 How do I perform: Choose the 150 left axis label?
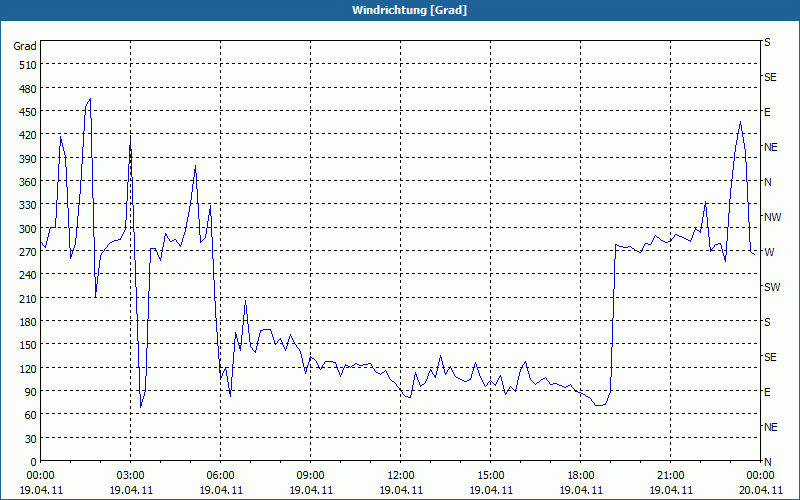28,345
